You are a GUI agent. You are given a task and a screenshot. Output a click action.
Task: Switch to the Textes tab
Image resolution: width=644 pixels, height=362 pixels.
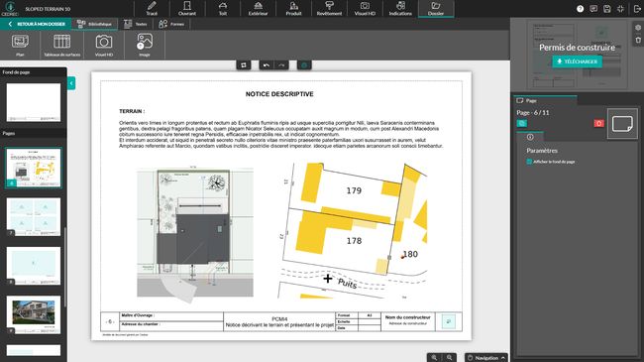(x=136, y=24)
